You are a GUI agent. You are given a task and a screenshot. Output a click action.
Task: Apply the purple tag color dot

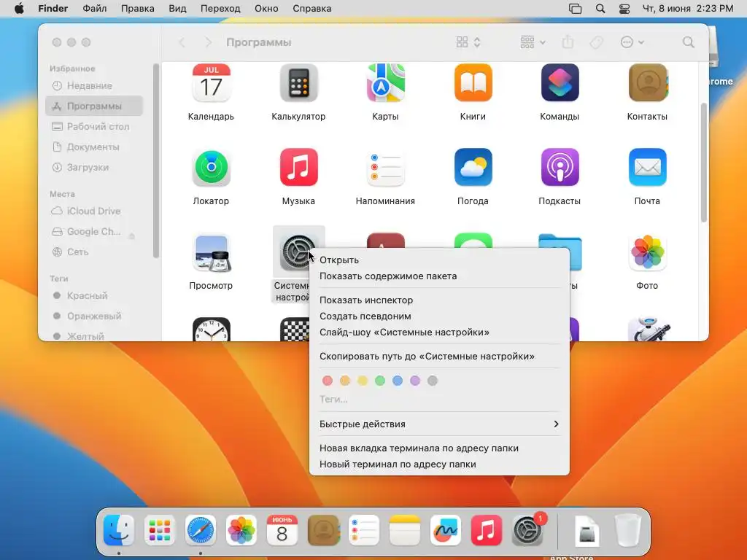[415, 381]
